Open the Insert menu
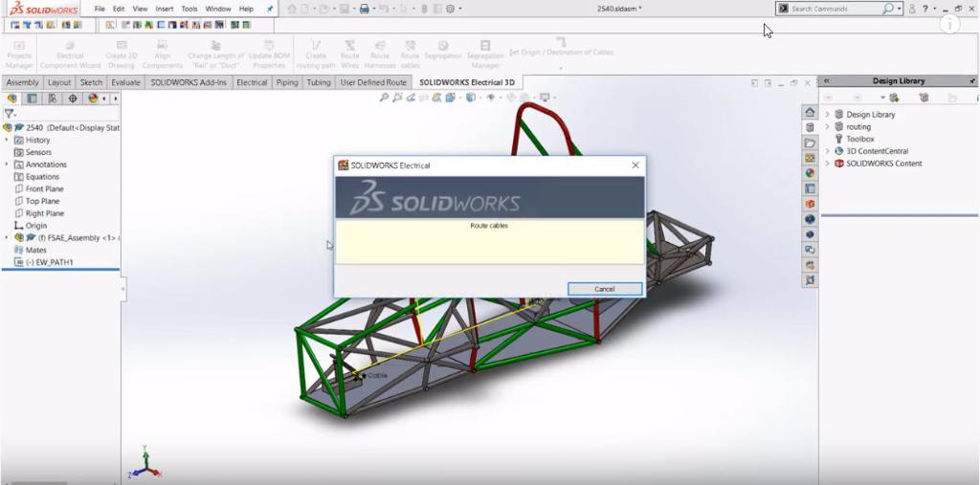The height and width of the screenshot is (485, 980). coord(165,9)
